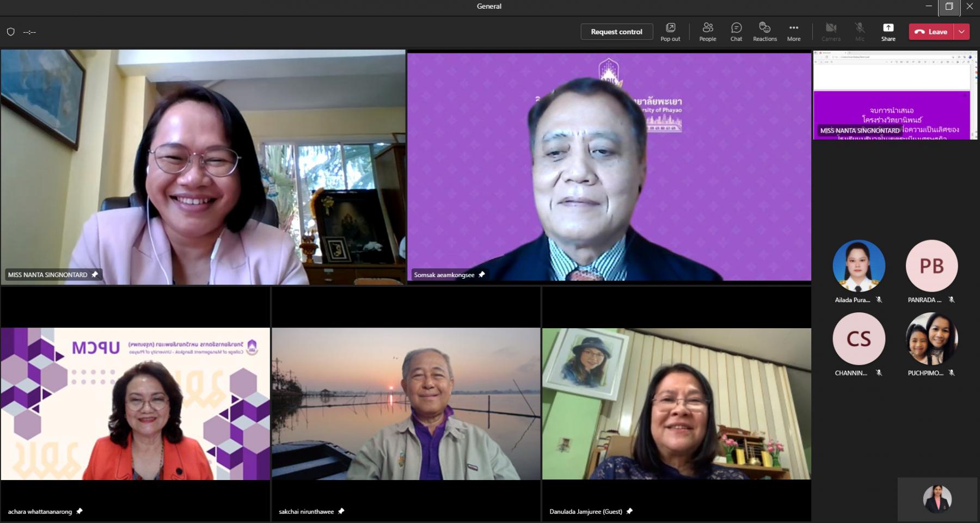Click pin icon beside sakchai nirunthawee
Screen dimensions: 980x523
click(x=341, y=511)
